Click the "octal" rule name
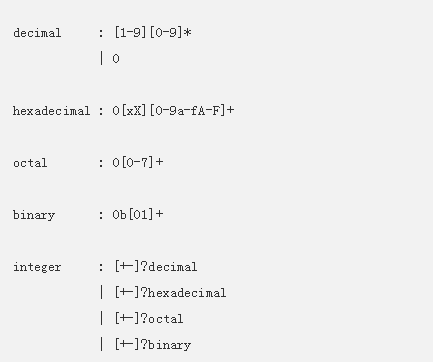Image resolution: width=433 pixels, height=362 pixels. tap(30, 163)
